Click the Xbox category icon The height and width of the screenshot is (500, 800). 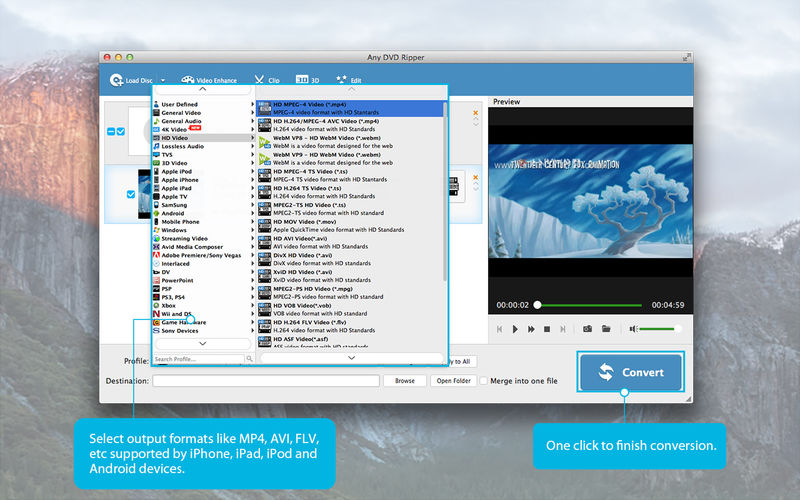[x=157, y=305]
